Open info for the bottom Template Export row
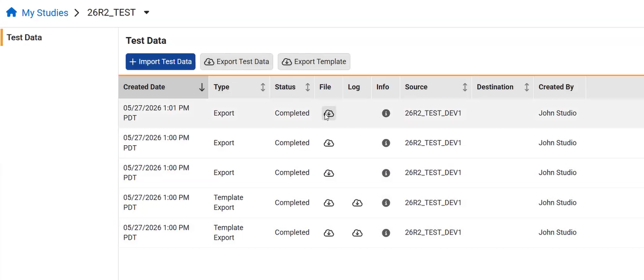 pyautogui.click(x=386, y=233)
